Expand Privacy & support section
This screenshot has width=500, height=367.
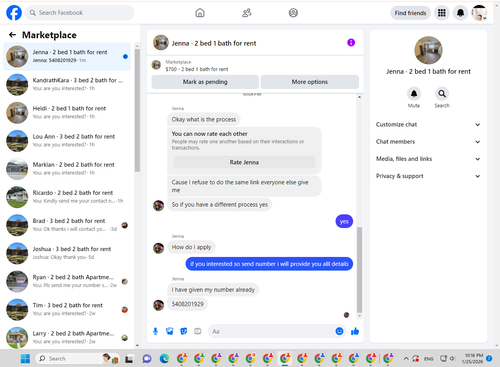(x=428, y=176)
